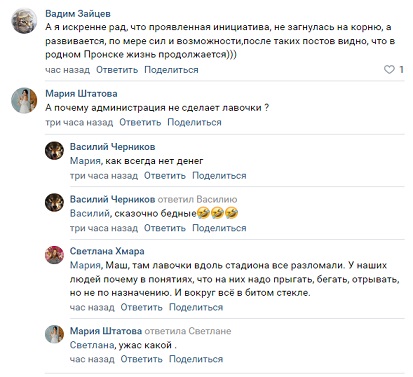This screenshot has height=377, width=413.
Task: Open Вадим Зайцев's cat avatar
Action: tap(24, 21)
